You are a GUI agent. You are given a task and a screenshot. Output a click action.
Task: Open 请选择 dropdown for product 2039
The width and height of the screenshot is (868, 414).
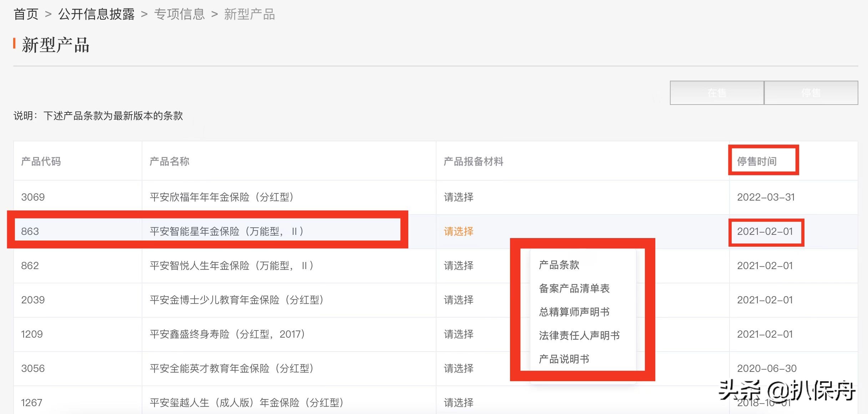pos(459,300)
